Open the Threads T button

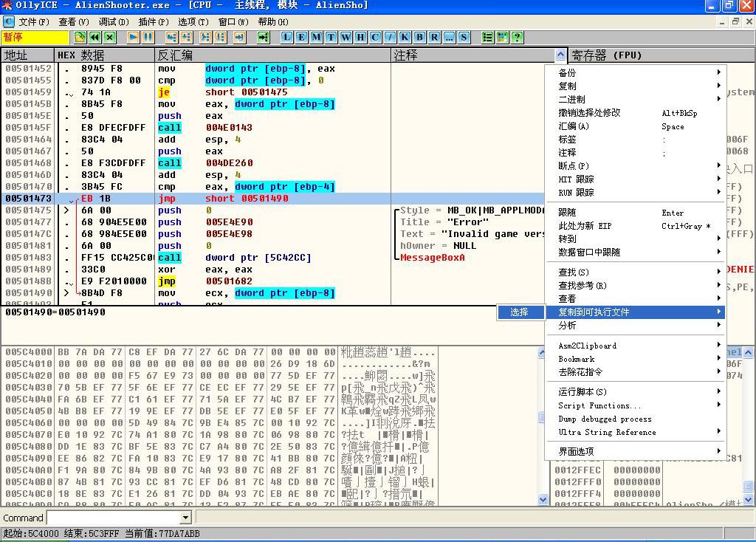point(331,37)
